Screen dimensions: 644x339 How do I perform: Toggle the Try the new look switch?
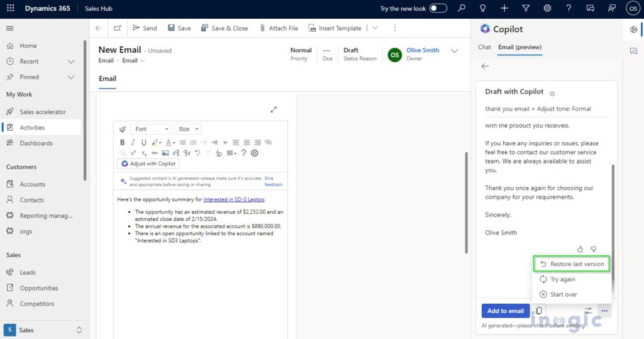[438, 8]
